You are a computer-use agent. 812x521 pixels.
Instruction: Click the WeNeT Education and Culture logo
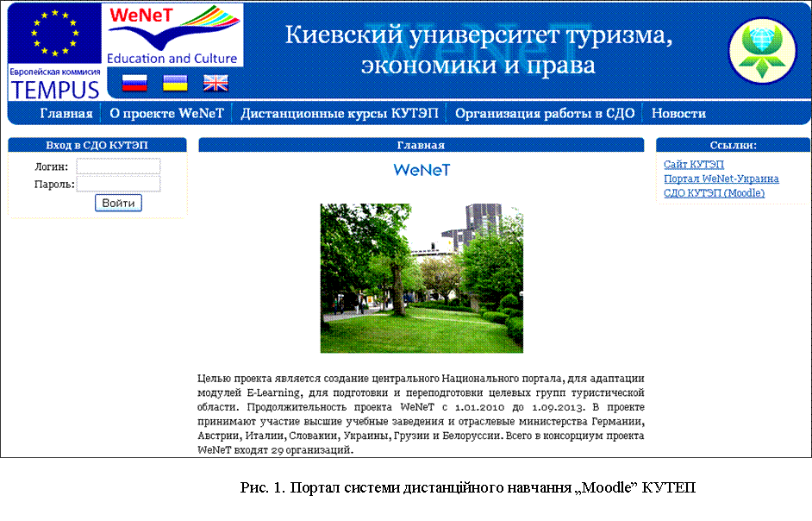tap(172, 35)
